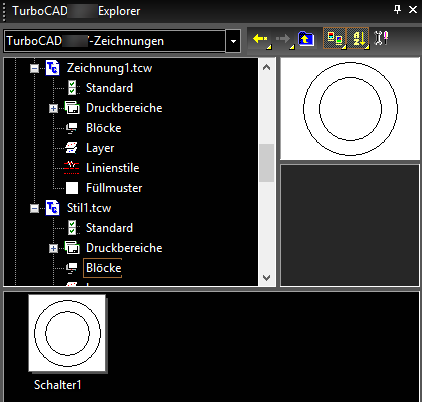This screenshot has height=402, width=422.
Task: Click the large circle preview image
Action: [x=350, y=109]
